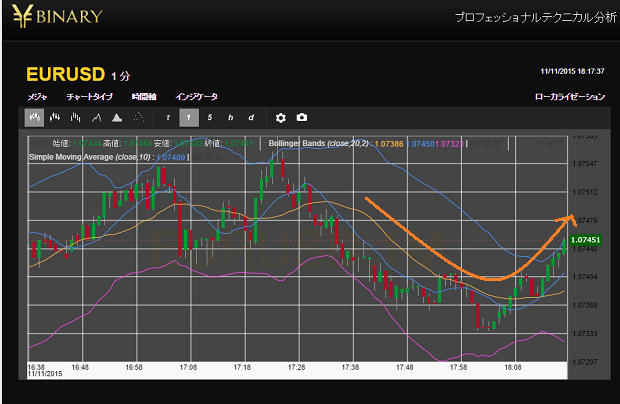The image size is (620, 404).
Task: Select the HLC bar chart icon
Action: tap(76, 118)
